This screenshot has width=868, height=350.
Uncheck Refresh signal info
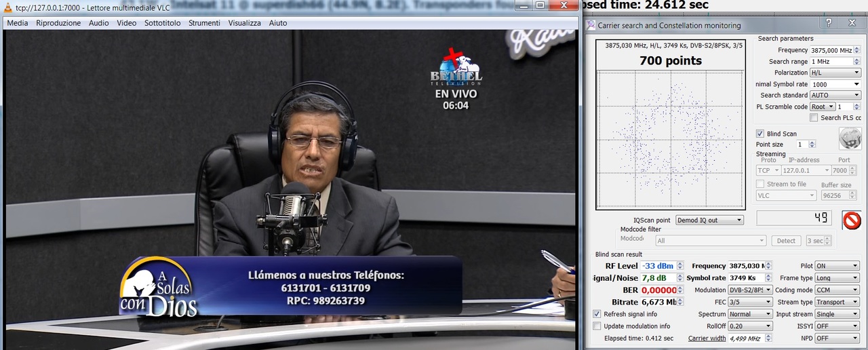click(x=597, y=314)
